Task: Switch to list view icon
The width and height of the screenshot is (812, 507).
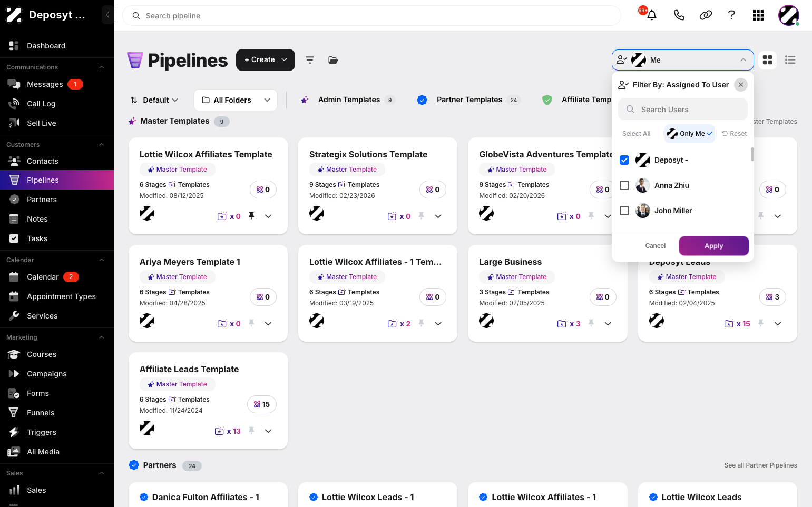Action: [x=790, y=60]
